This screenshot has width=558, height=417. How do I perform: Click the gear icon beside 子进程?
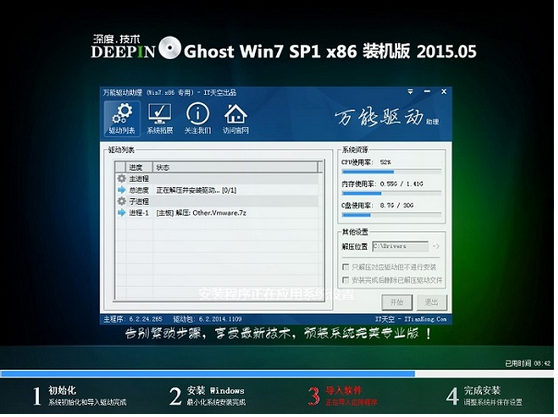click(x=122, y=201)
